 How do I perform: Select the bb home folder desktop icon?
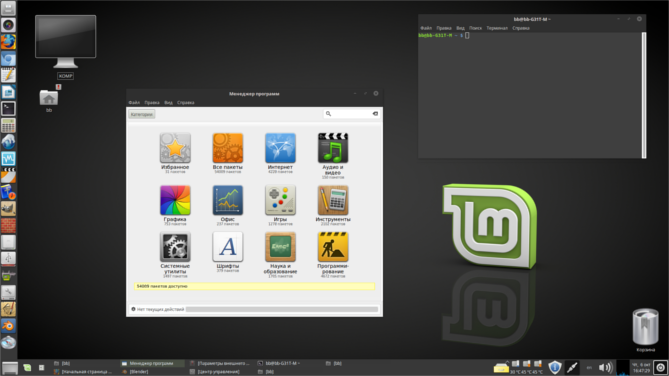point(49,99)
